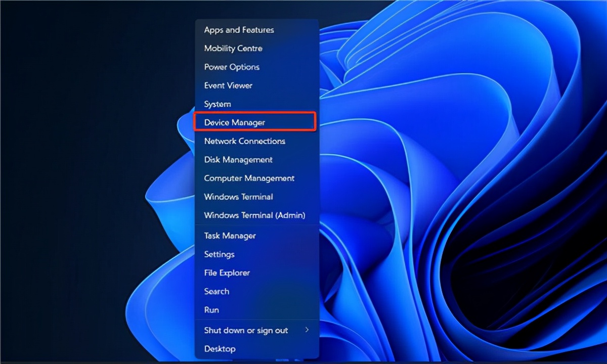Open Power Options
Image resolution: width=607 pixels, height=364 pixels.
tap(231, 67)
